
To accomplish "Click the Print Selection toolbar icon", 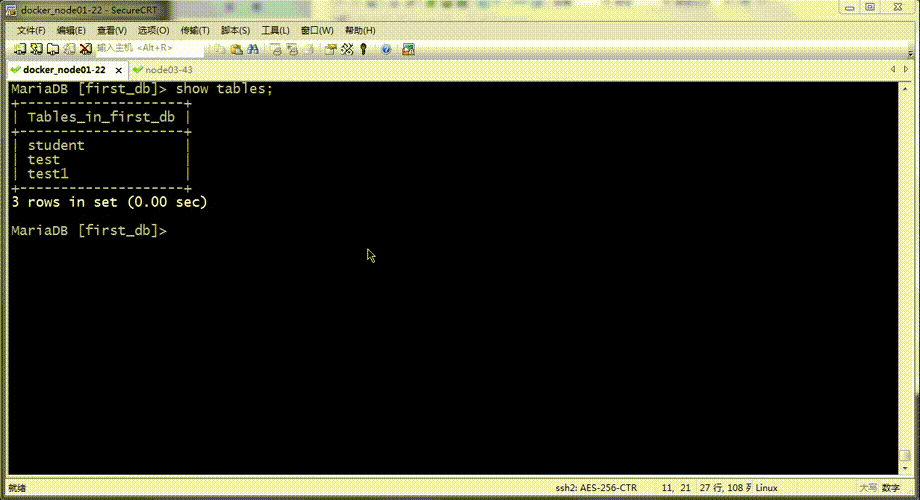I will point(292,49).
